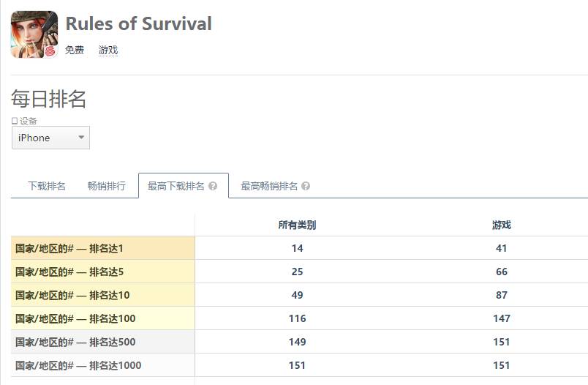Select the 排名达1 row label
This screenshot has height=385, width=588.
[x=69, y=248]
